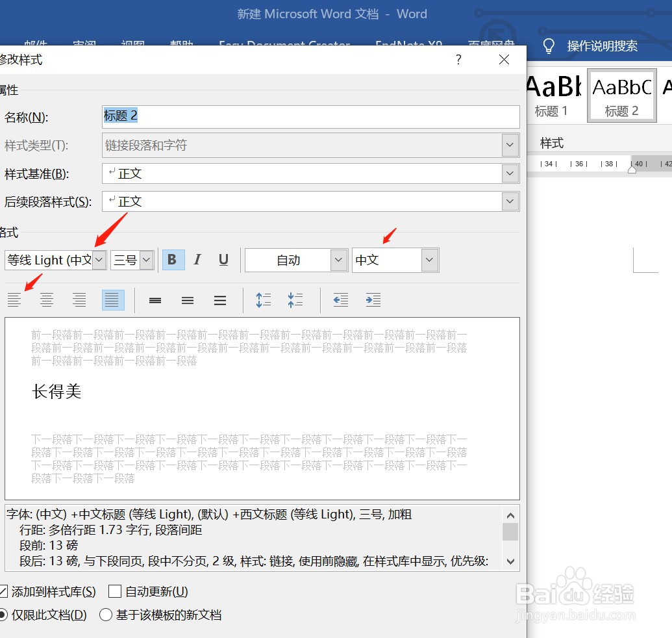Set 1.5 line spacing
This screenshot has height=638, width=672.
tap(188, 300)
